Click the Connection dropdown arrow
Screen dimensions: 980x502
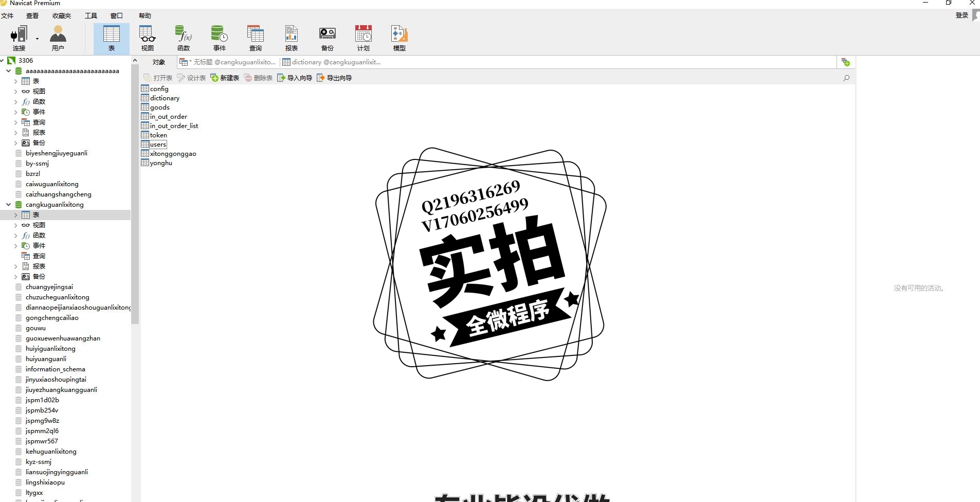37,39
